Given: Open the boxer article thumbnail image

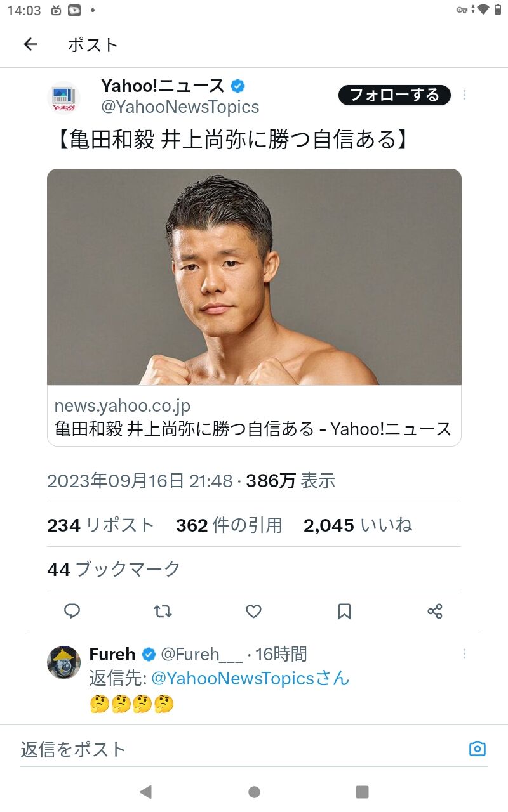Looking at the screenshot, I should (254, 277).
